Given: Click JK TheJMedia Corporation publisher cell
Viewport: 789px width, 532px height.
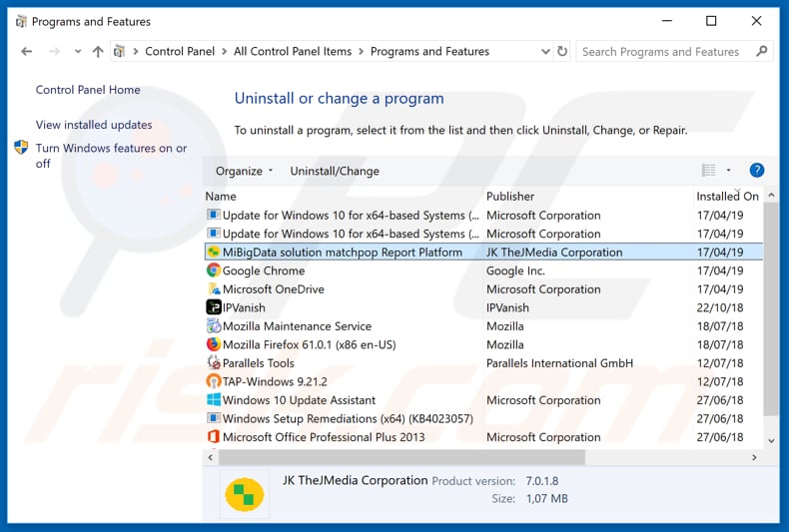Looking at the screenshot, I should 554,253.
